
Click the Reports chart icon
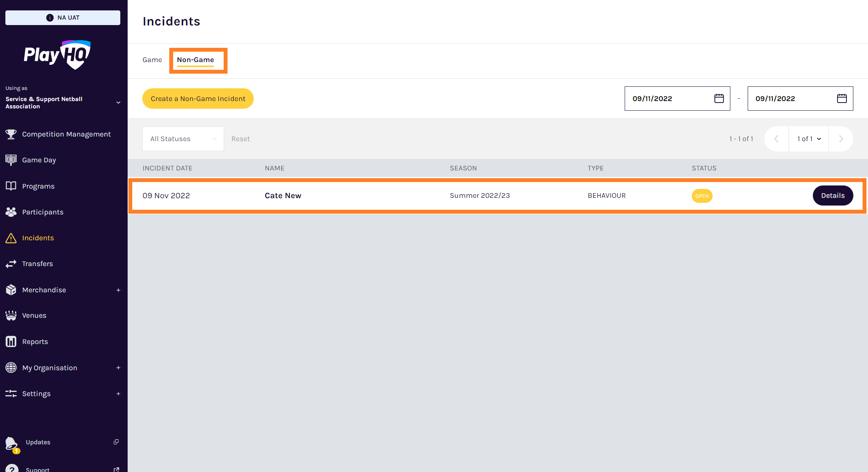click(x=11, y=342)
